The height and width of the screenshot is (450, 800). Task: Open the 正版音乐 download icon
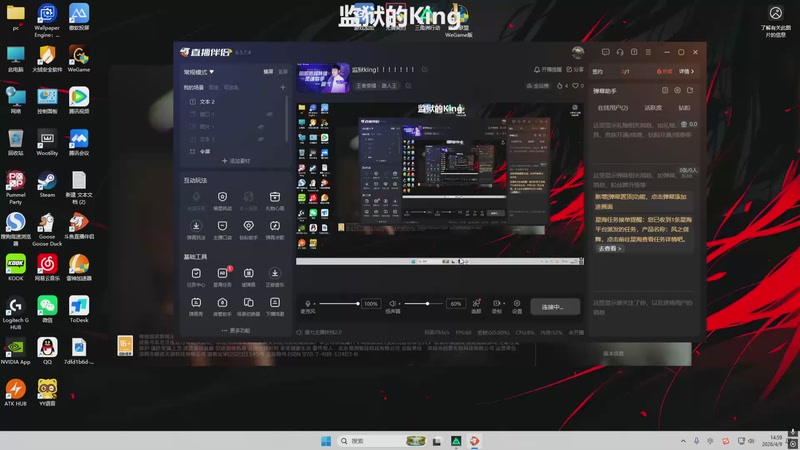pos(275,273)
